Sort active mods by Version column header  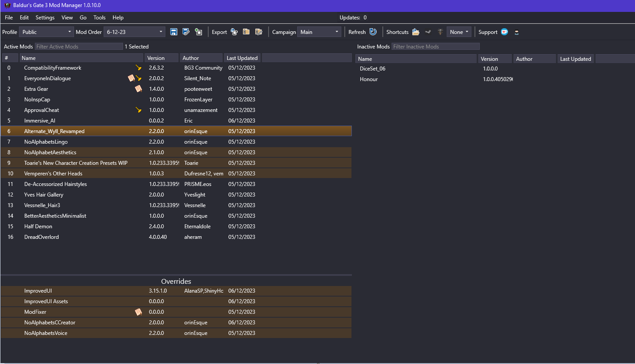point(161,58)
